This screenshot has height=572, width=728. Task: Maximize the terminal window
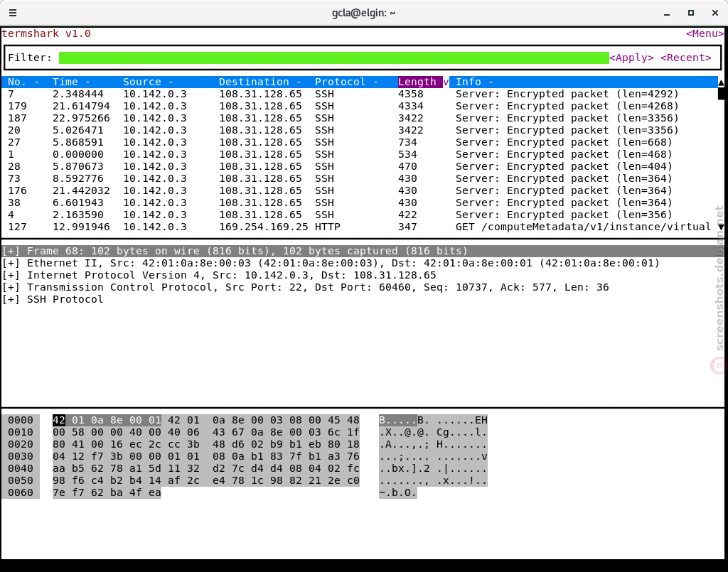pos(691,13)
